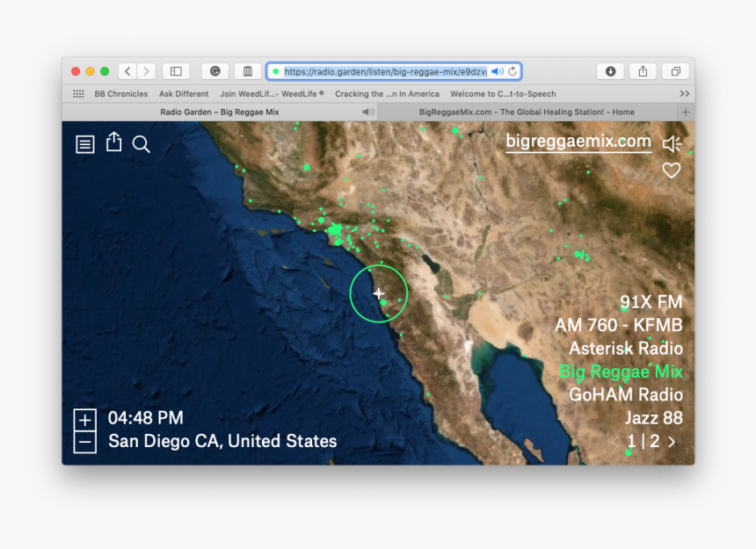This screenshot has width=756, height=549.
Task: Show Safari downloads
Action: 610,71
